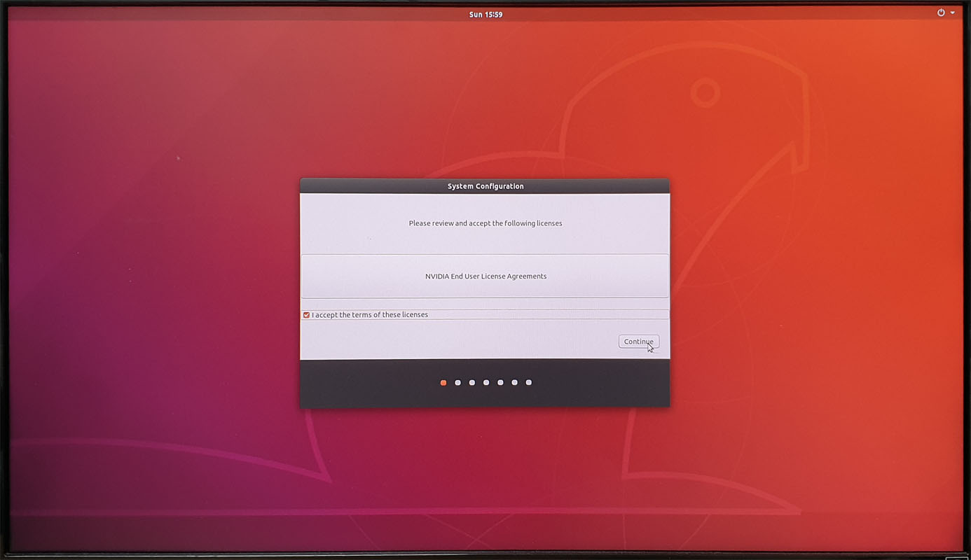Click the System Configuration title bar

pos(485,186)
